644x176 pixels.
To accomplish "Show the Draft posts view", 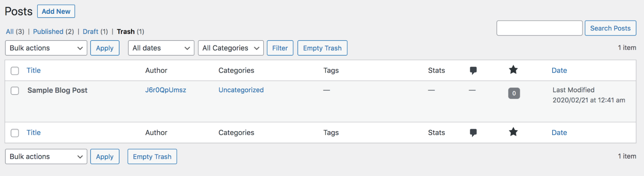I will point(91,32).
